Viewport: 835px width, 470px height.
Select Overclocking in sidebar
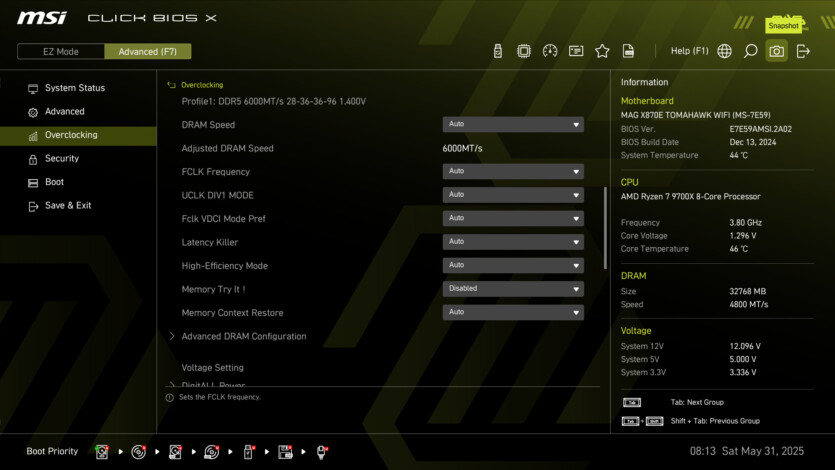pos(78,135)
